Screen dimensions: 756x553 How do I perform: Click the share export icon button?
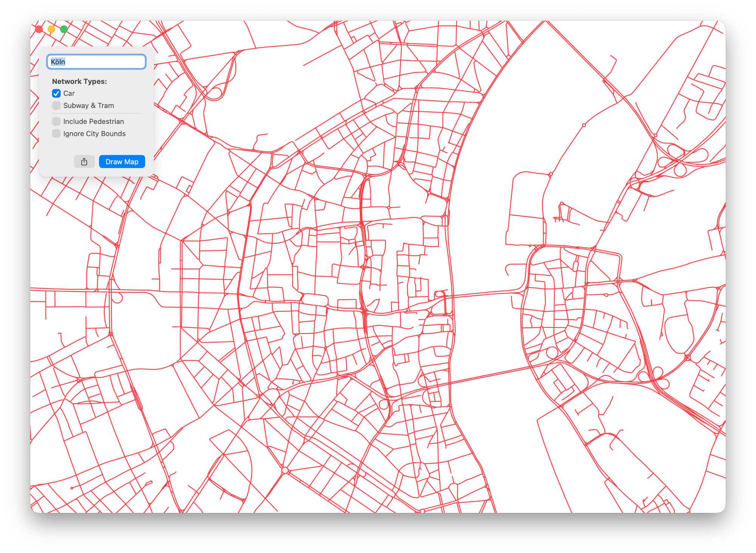click(x=84, y=162)
